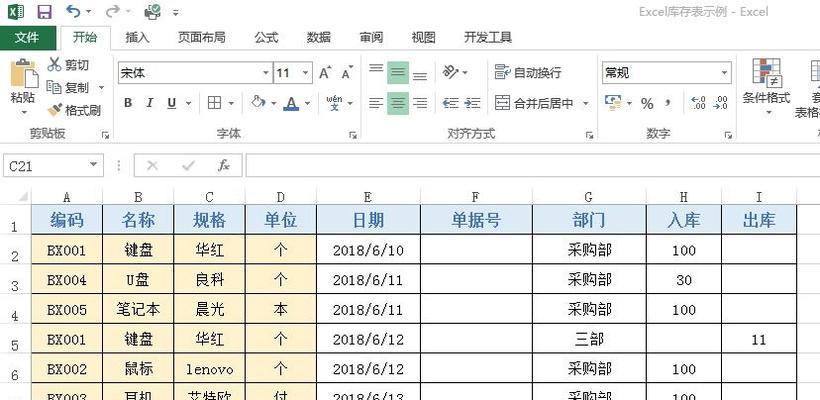Screen dimensions: 820x400
Task: Toggle Align Left button
Action: 376,103
